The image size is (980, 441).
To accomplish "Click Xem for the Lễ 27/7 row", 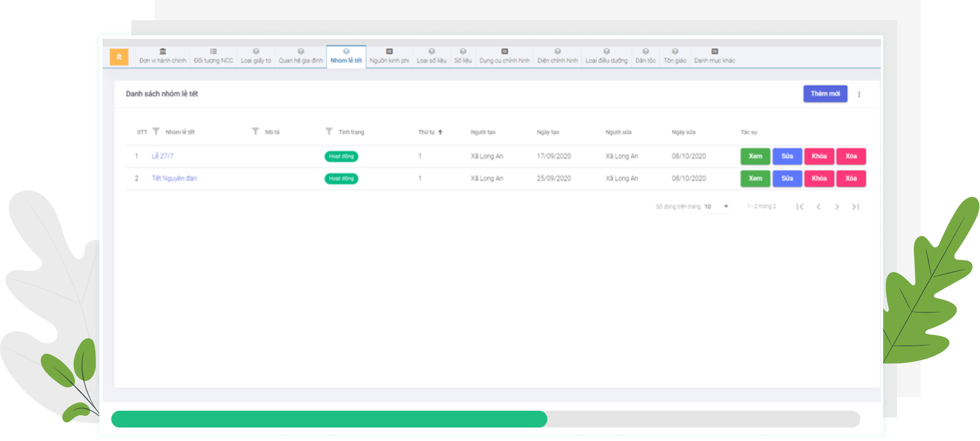I will point(755,157).
